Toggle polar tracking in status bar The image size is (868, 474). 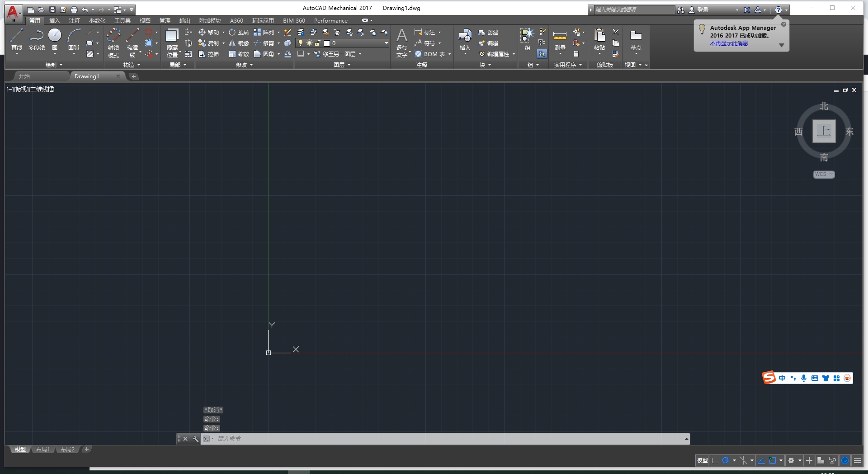pyautogui.click(x=726, y=460)
